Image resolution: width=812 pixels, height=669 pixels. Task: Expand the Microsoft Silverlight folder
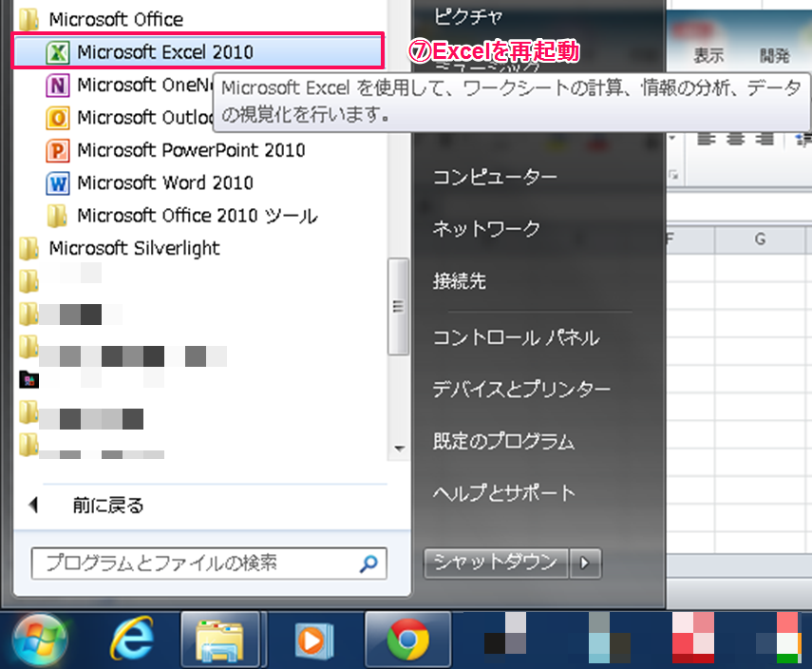(133, 248)
